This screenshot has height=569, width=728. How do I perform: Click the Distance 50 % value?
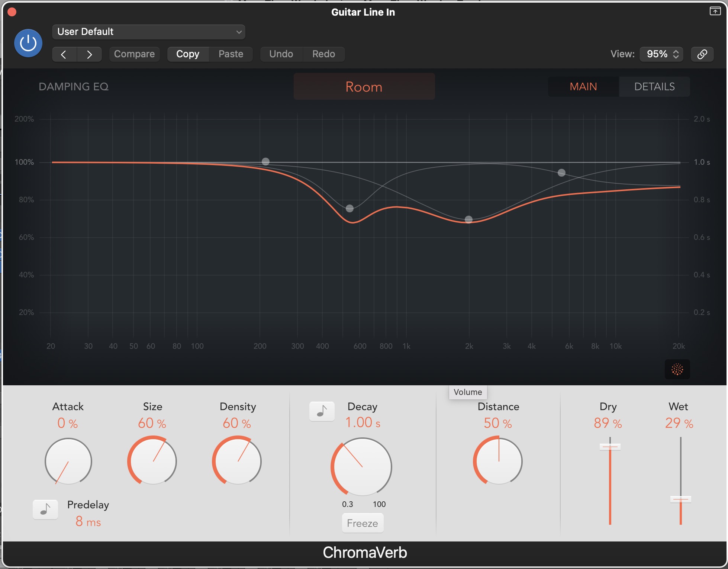[498, 423]
